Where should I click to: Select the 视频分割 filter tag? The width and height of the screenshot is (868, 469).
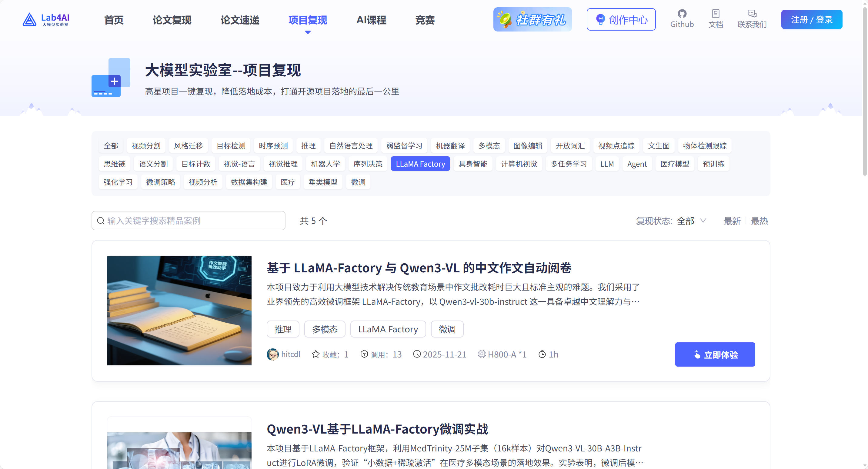[x=146, y=145]
